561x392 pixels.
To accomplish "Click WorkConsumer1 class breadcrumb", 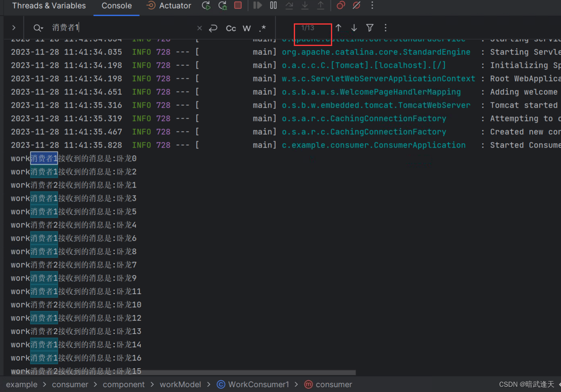I will point(253,385).
